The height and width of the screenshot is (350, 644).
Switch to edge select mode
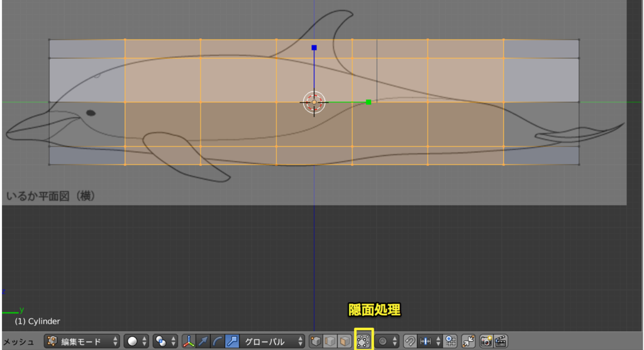[x=330, y=341]
